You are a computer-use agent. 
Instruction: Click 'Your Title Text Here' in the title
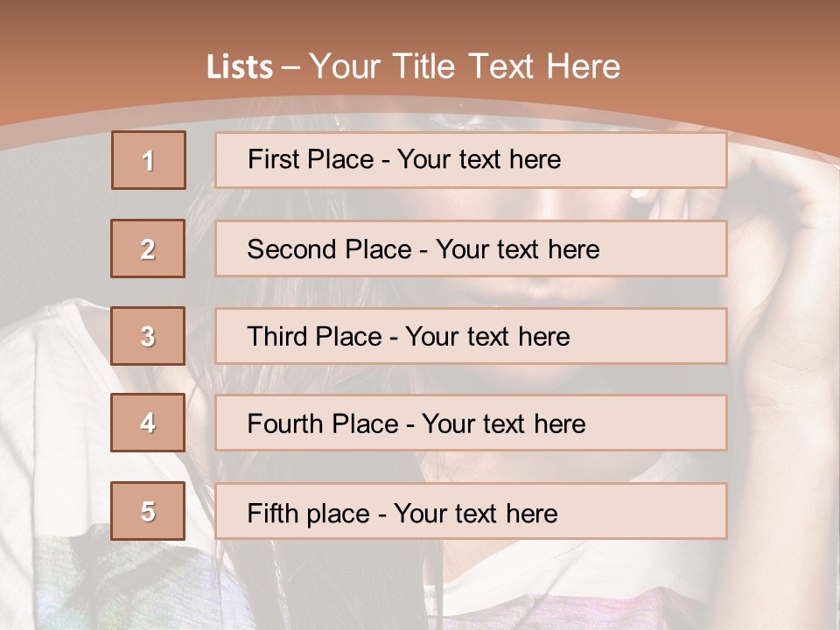coord(465,66)
